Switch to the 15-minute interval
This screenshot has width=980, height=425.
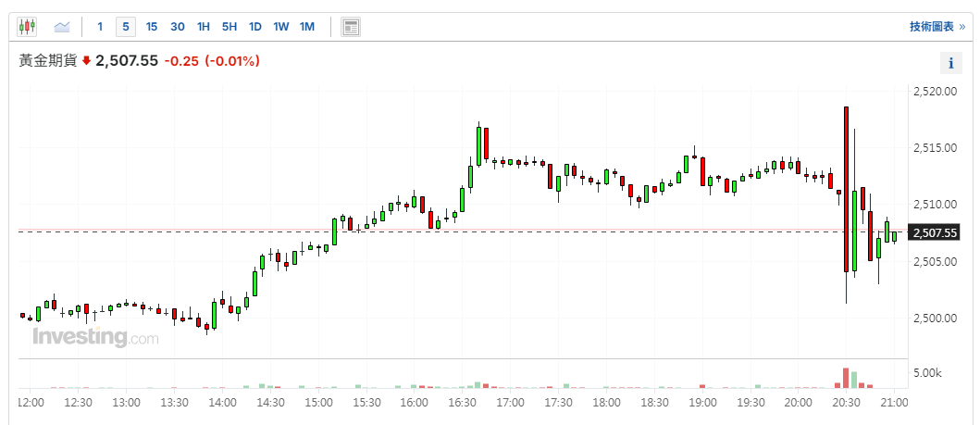tap(152, 27)
